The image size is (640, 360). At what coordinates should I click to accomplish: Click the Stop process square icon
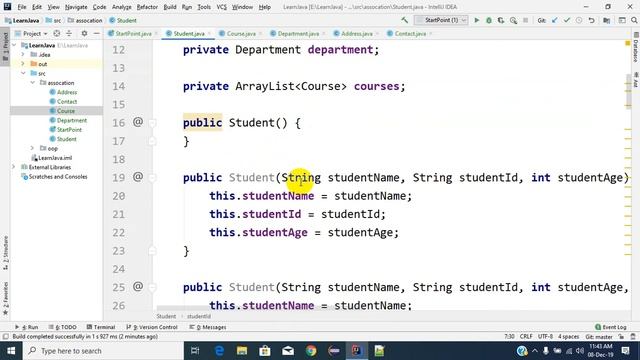[525, 20]
